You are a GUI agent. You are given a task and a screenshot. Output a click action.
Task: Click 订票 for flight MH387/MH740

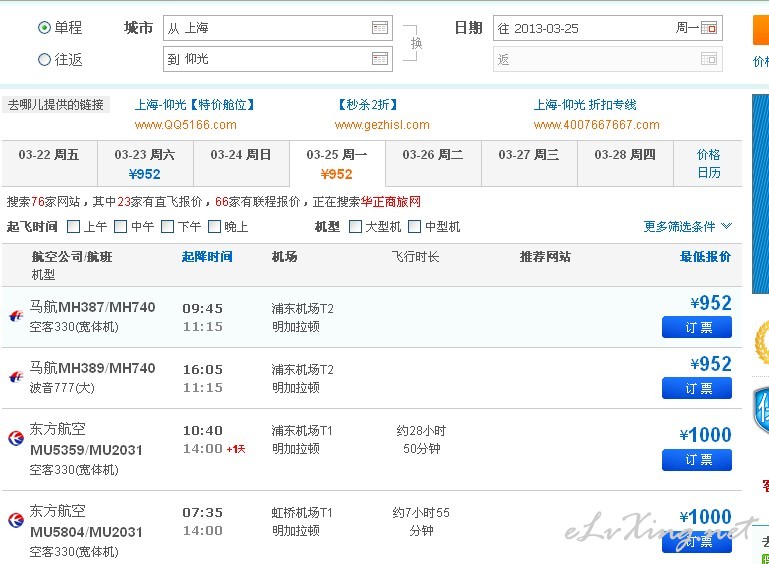[697, 327]
